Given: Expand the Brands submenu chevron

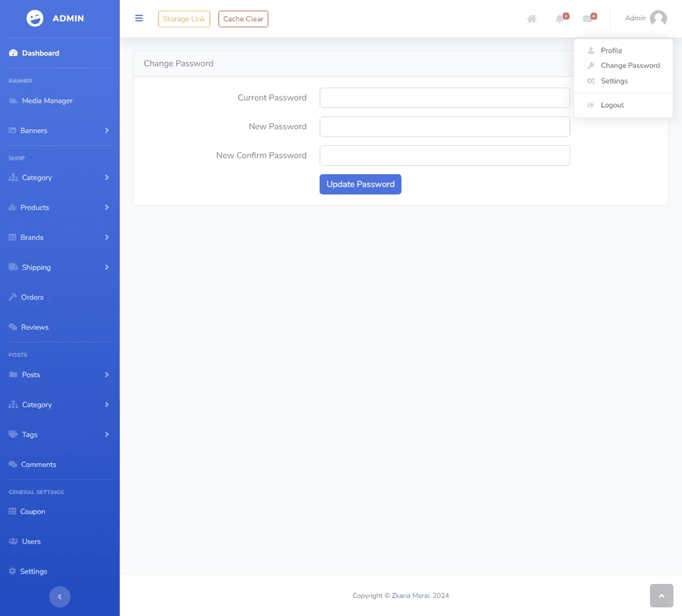Looking at the screenshot, I should [107, 238].
